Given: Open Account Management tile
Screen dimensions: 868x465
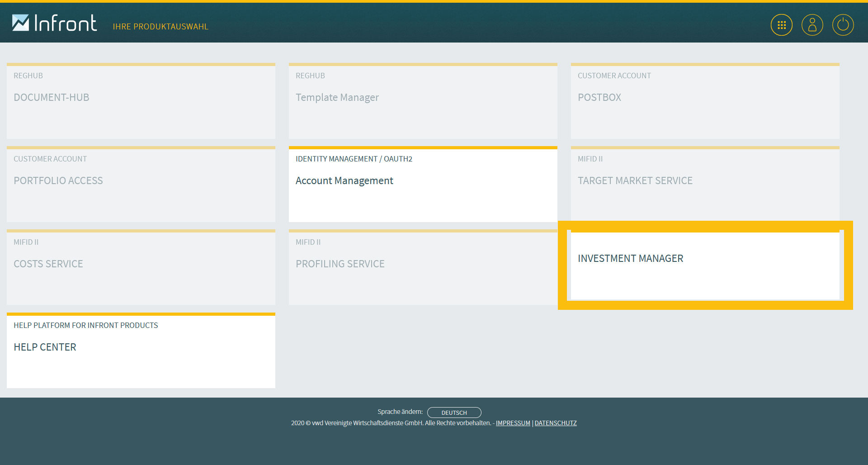Looking at the screenshot, I should point(423,185).
